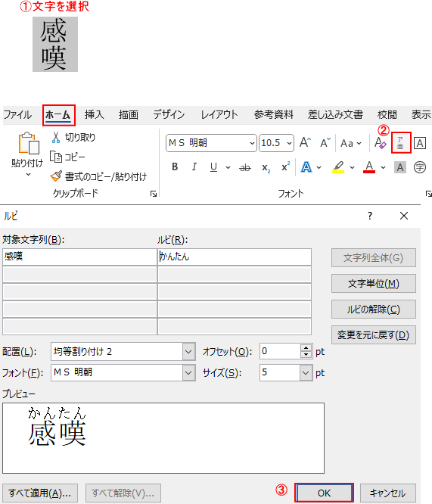Click the ルビ field containing かんたん

click(x=235, y=257)
